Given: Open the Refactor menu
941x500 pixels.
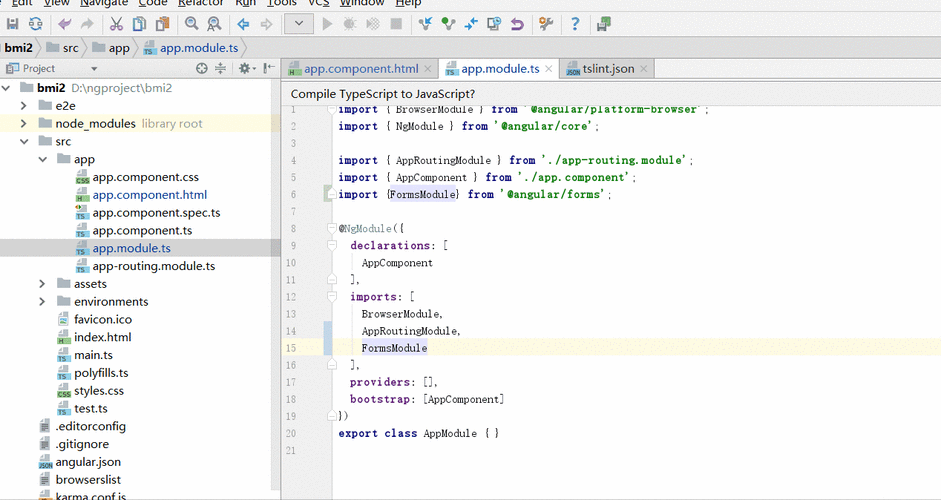Looking at the screenshot, I should tap(200, 3).
